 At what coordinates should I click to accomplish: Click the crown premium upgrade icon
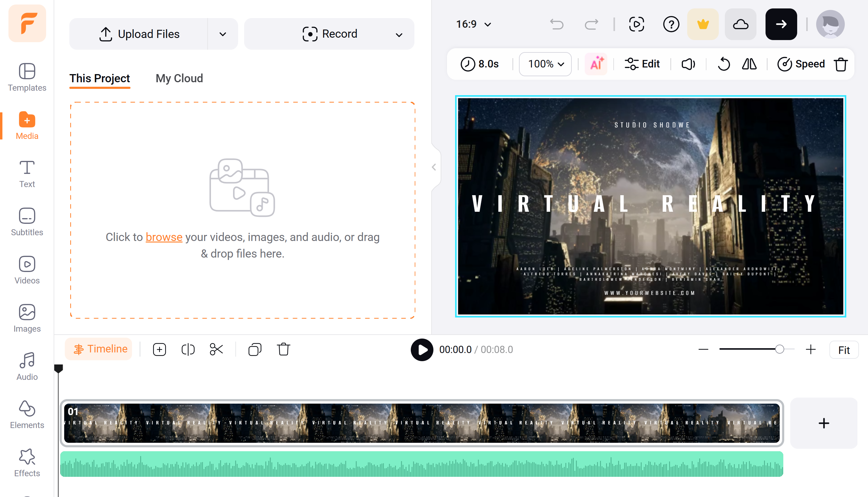703,24
